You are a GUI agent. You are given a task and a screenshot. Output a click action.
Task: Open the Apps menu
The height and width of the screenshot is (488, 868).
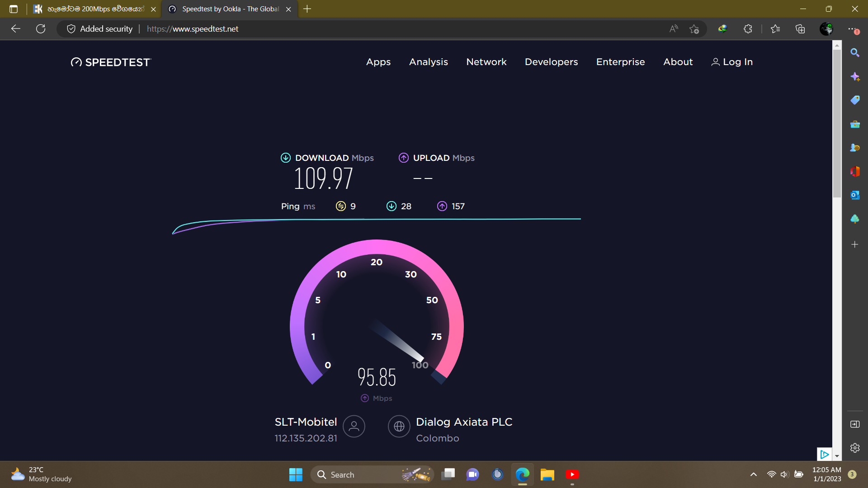[x=378, y=62]
